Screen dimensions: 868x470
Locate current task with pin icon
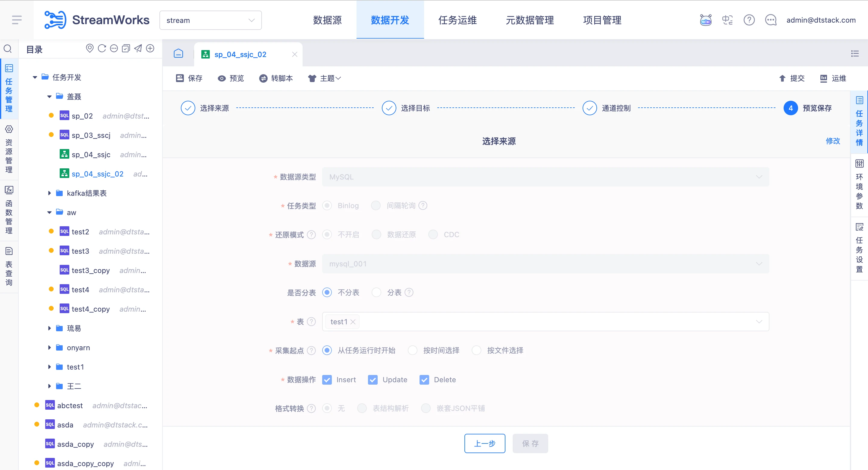(90, 49)
